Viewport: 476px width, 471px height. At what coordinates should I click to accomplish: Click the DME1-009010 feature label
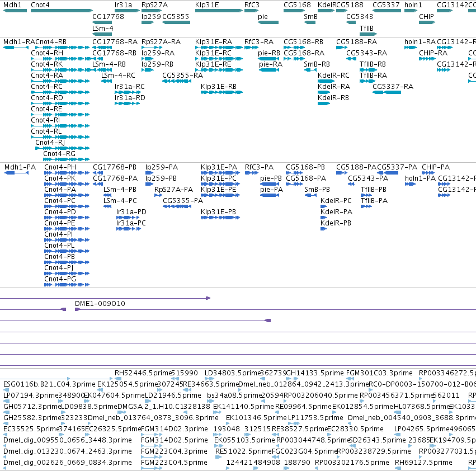[100, 303]
